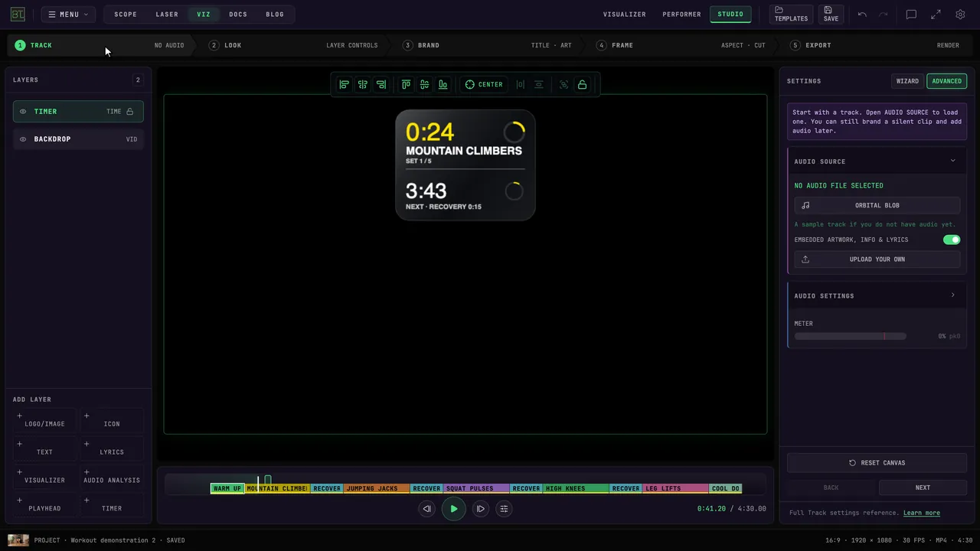Open the Learn more link

pos(922,513)
